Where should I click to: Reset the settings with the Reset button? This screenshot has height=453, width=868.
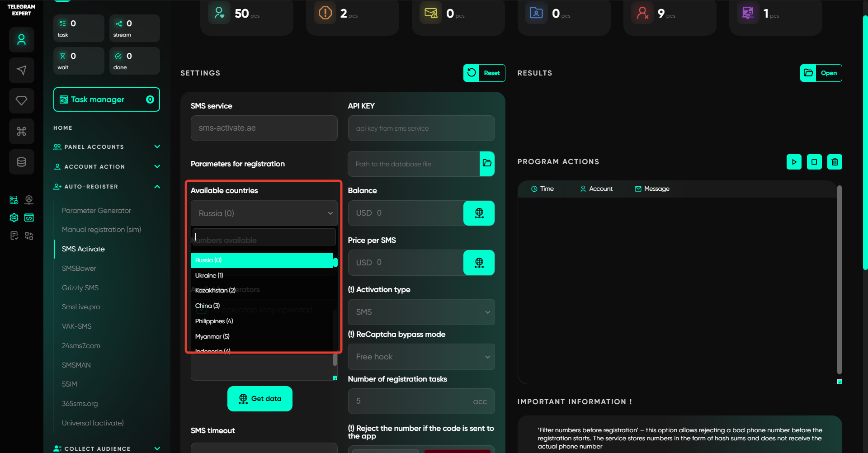click(484, 73)
